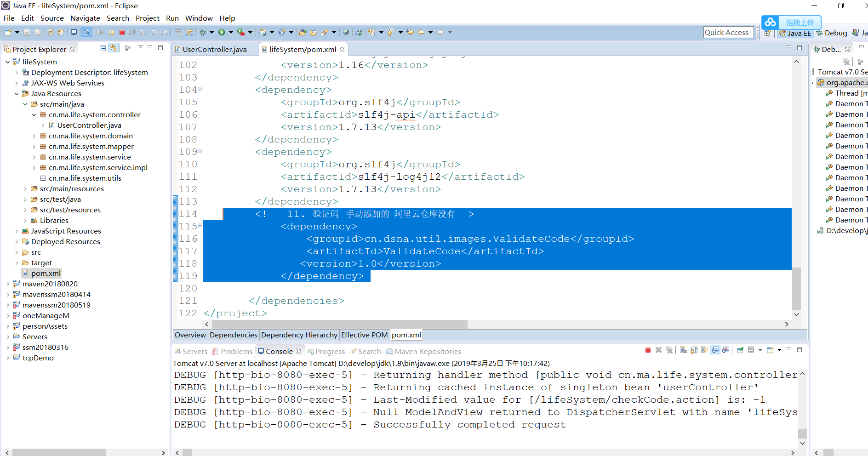This screenshot has height=456, width=868.
Task: Open the Dependency Hierarchy tab
Action: tap(299, 335)
